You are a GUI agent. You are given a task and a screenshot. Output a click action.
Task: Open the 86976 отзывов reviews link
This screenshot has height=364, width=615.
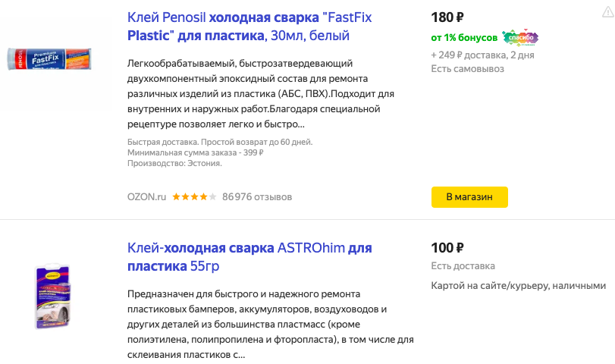coord(257,197)
